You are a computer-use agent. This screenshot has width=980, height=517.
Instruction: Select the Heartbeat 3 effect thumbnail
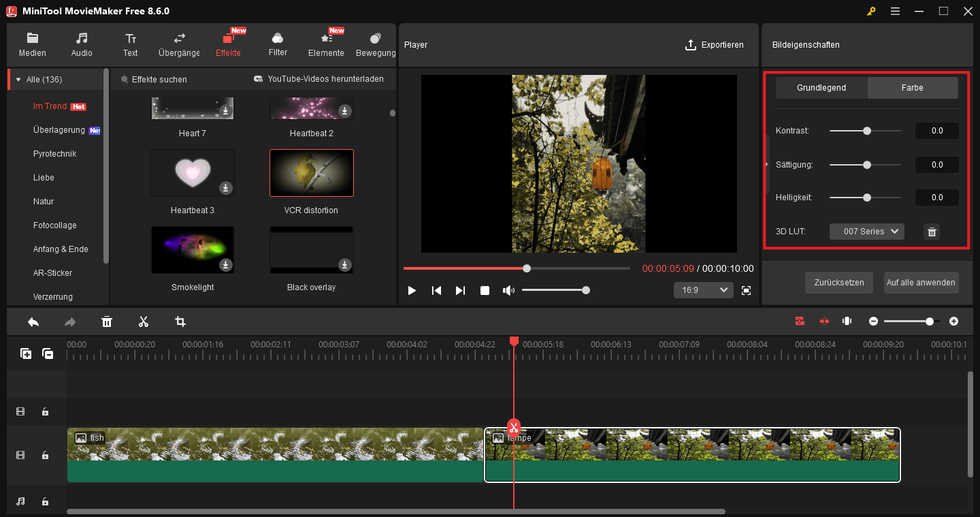193,173
